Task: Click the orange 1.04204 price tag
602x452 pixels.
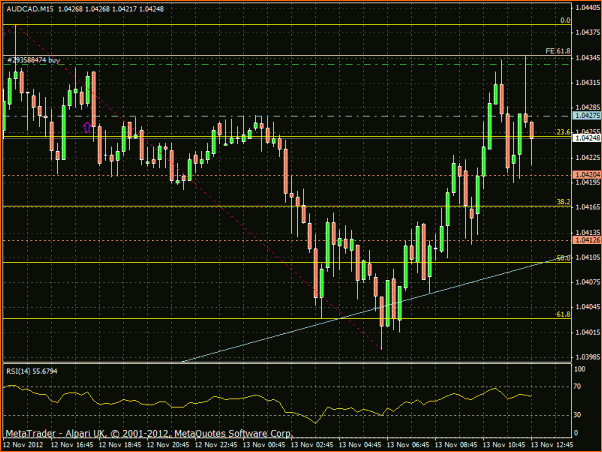Action: click(587, 175)
